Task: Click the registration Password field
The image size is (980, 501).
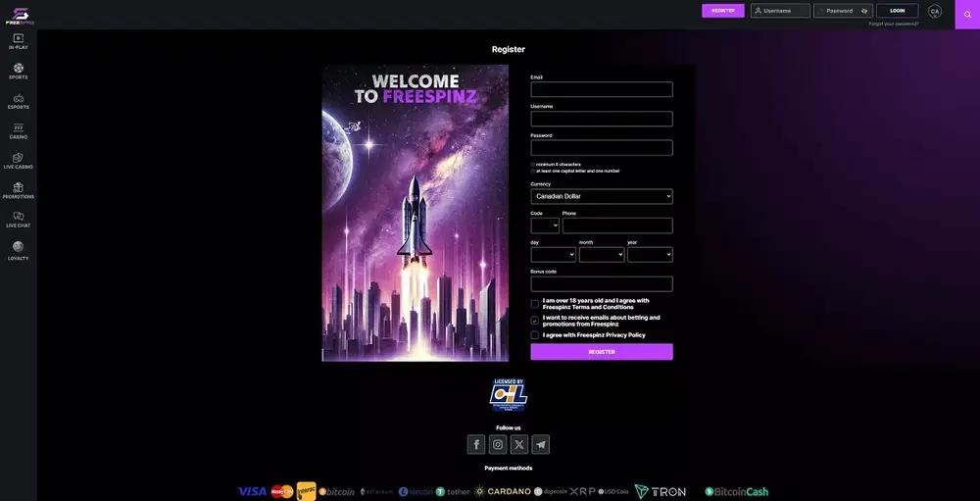Action: 602,148
